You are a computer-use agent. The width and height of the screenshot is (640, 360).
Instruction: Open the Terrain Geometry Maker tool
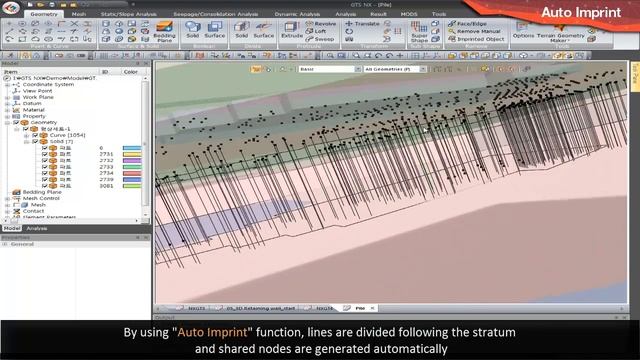click(x=560, y=32)
